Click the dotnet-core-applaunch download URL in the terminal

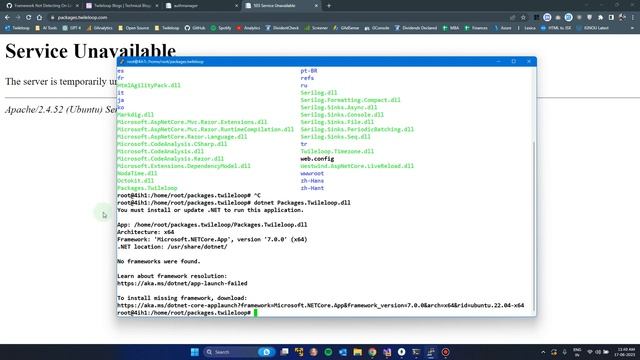(320, 305)
